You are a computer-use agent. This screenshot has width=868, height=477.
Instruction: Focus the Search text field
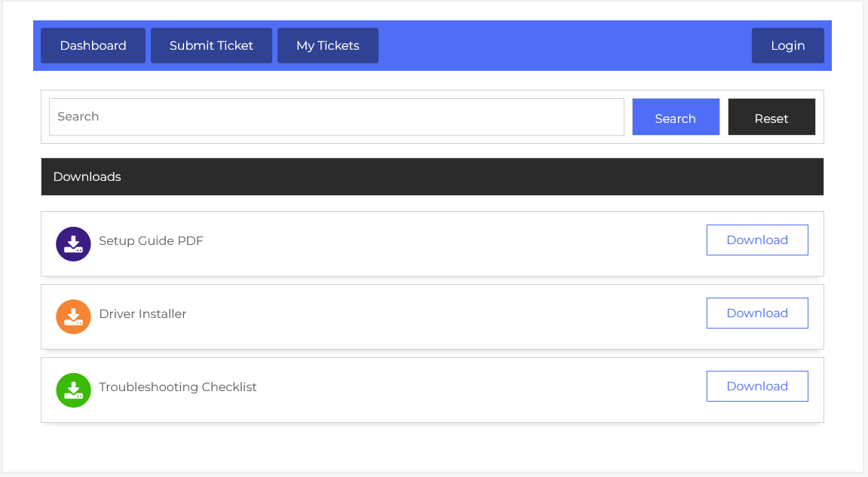coord(336,117)
